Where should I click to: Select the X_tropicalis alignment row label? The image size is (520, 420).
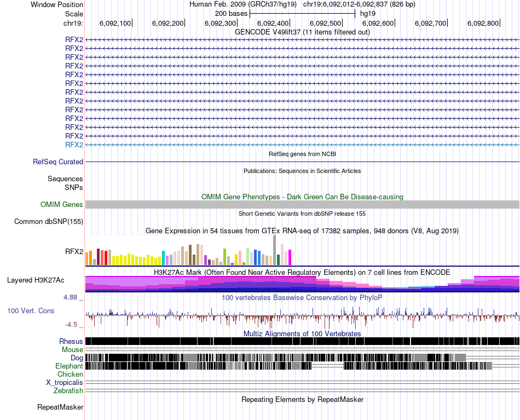click(x=65, y=383)
